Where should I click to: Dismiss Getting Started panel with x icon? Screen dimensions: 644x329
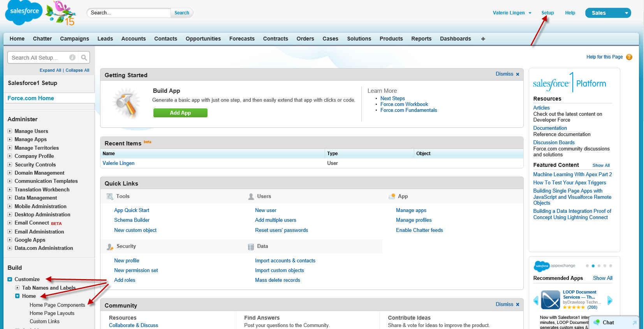pos(517,74)
